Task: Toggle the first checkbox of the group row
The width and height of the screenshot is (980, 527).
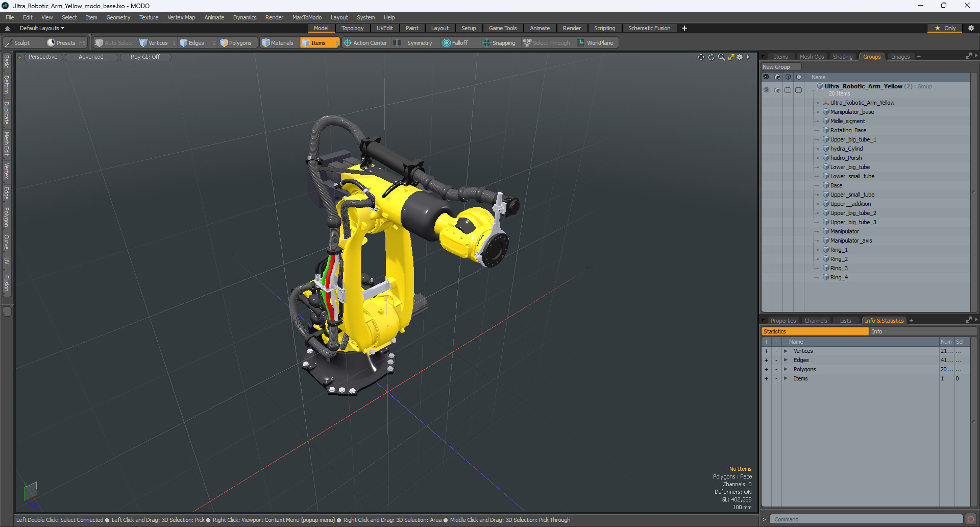Action: point(788,90)
